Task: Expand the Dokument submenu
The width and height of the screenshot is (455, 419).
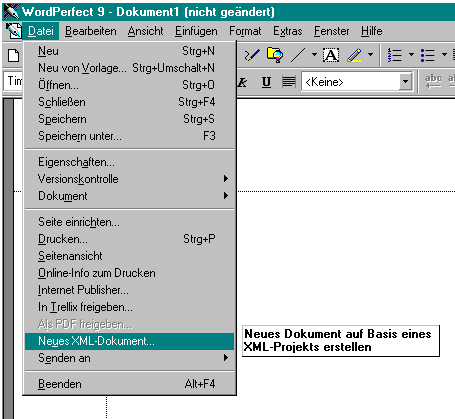Action: 129,196
